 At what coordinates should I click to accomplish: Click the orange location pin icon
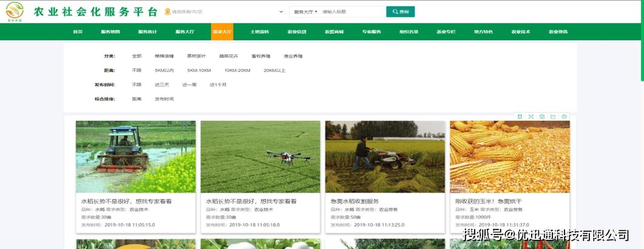click(x=167, y=12)
